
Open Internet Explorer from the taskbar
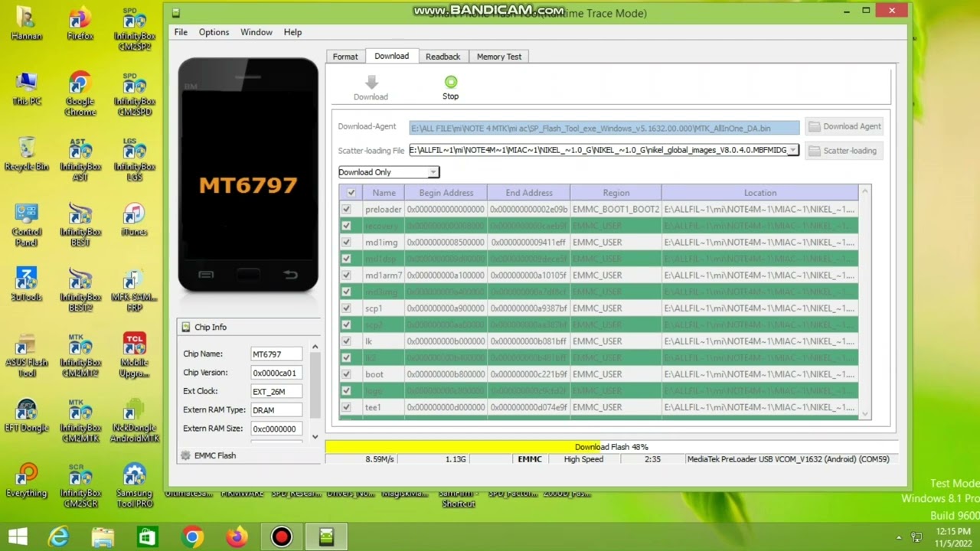[x=59, y=536]
